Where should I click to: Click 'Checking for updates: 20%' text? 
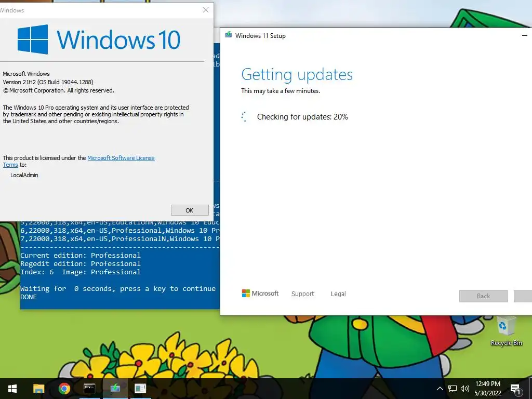[x=303, y=117]
